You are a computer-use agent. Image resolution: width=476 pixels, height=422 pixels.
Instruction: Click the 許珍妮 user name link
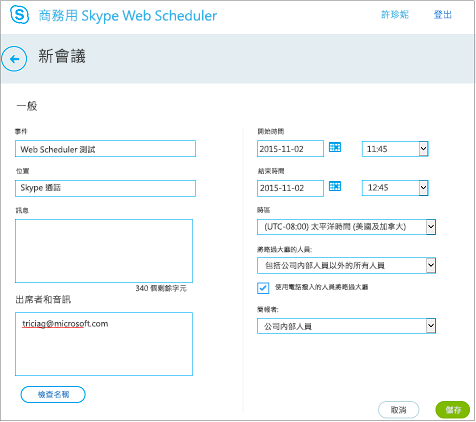(395, 15)
